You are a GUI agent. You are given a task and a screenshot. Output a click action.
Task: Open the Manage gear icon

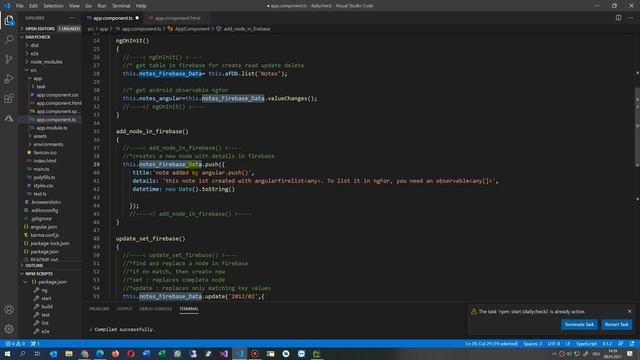(x=9, y=329)
